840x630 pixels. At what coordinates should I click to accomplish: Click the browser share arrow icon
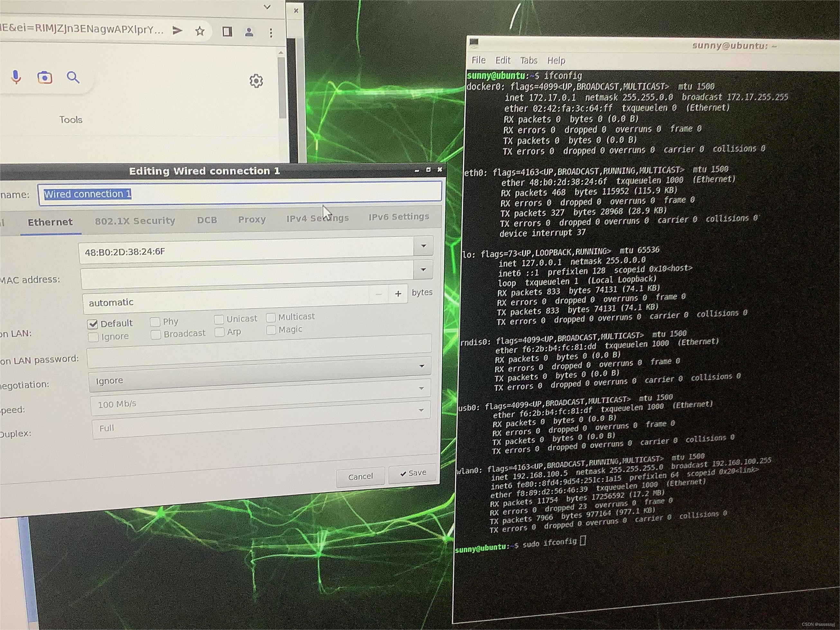177,30
